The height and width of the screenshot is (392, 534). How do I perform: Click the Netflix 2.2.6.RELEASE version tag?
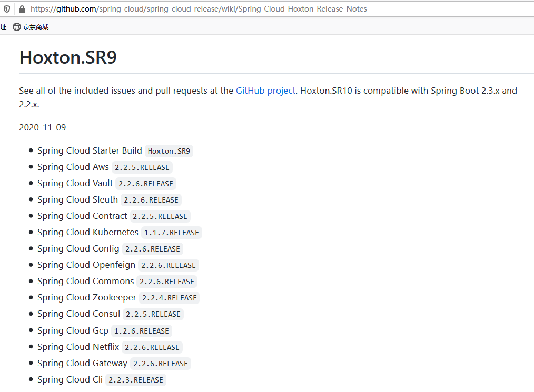coord(152,347)
